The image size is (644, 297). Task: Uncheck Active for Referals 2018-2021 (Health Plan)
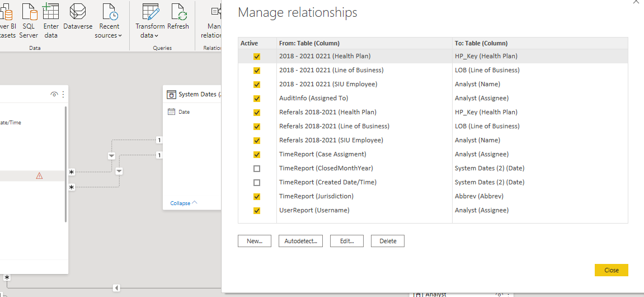tap(257, 112)
